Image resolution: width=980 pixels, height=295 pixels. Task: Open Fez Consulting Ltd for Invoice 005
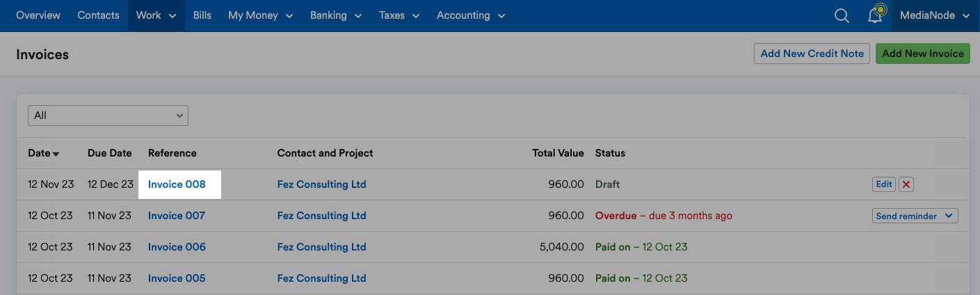coord(321,278)
